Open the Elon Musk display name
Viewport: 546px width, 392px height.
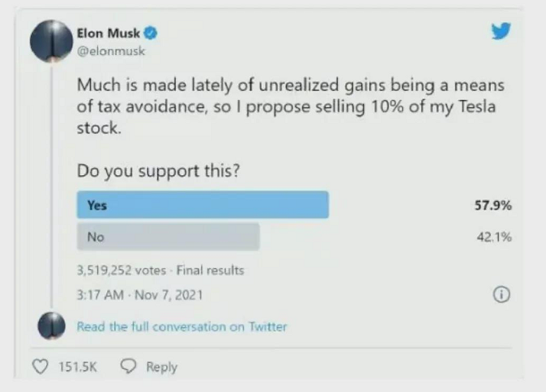[109, 33]
